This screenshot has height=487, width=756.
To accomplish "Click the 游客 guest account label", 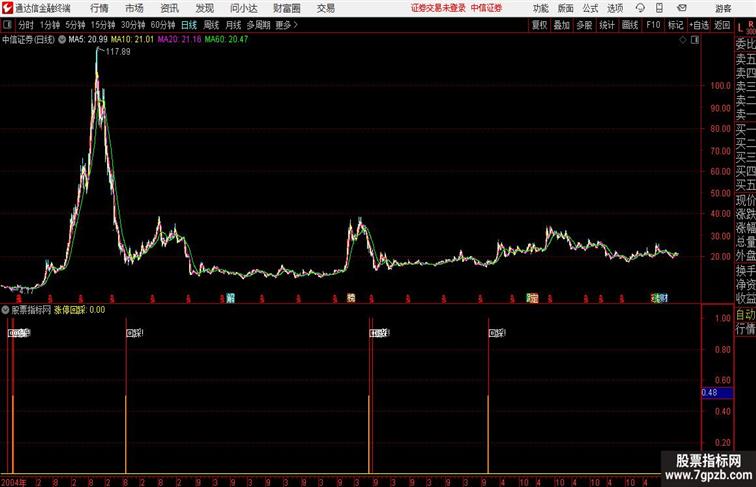I will (723, 8).
